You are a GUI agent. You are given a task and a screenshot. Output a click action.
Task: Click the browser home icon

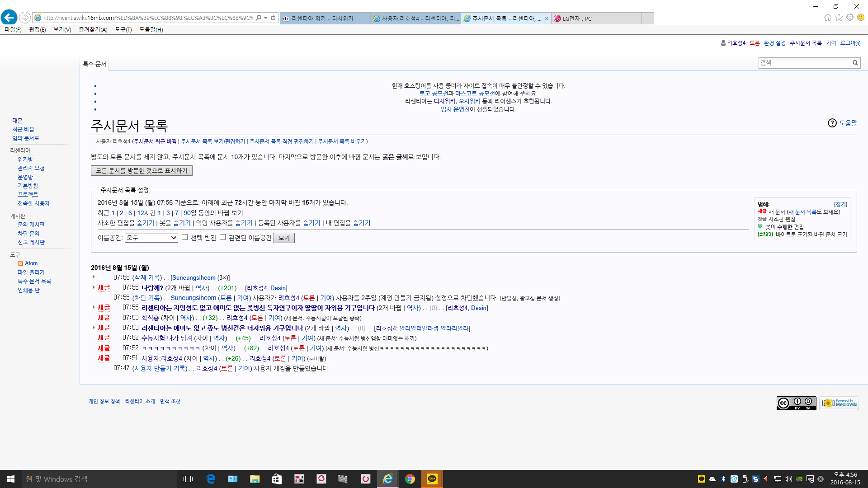[x=827, y=17]
